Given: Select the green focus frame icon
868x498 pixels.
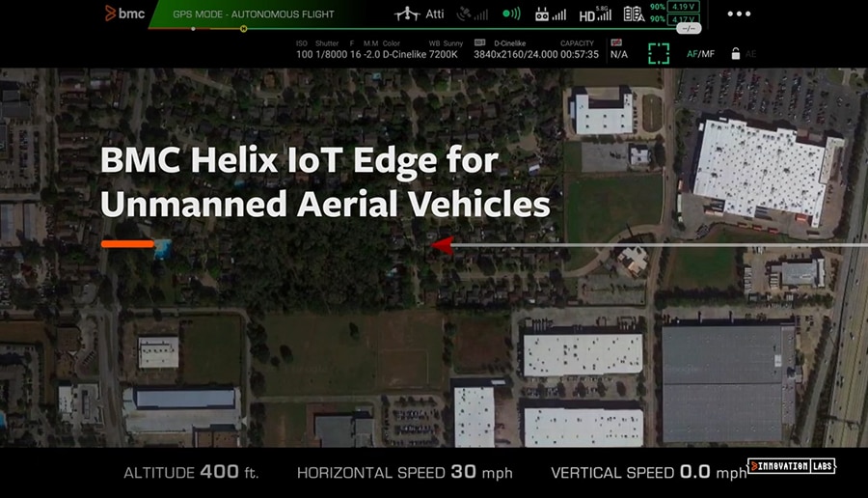Looking at the screenshot, I should tap(659, 54).
